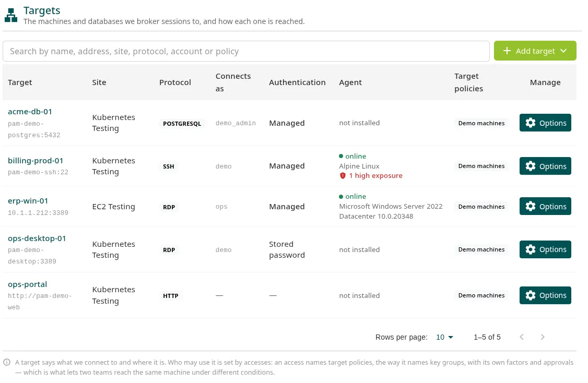588x383 pixels.
Task: Click the RDP badge in ops-desktop-01 row
Action: [x=169, y=250]
